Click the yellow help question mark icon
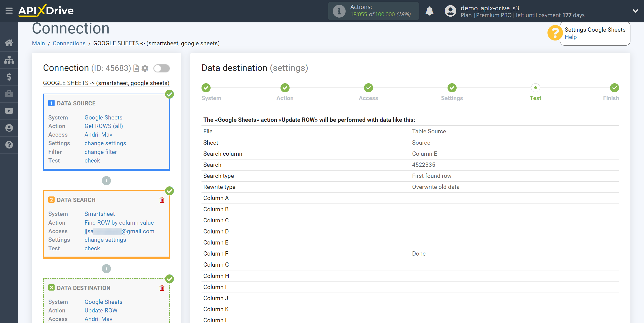 [x=555, y=33]
